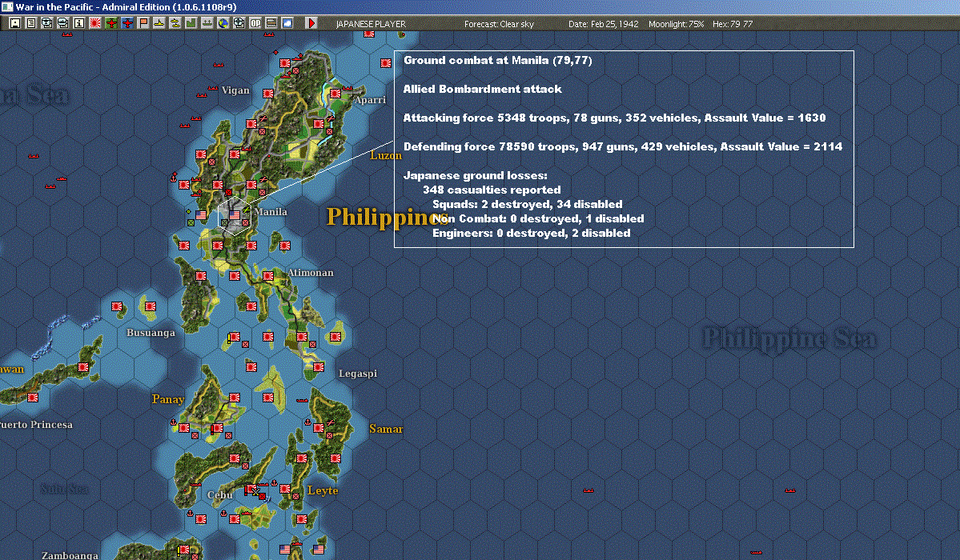Click 'Japanese ground losses:' line
Screen dimensions: 960x560
click(x=475, y=175)
